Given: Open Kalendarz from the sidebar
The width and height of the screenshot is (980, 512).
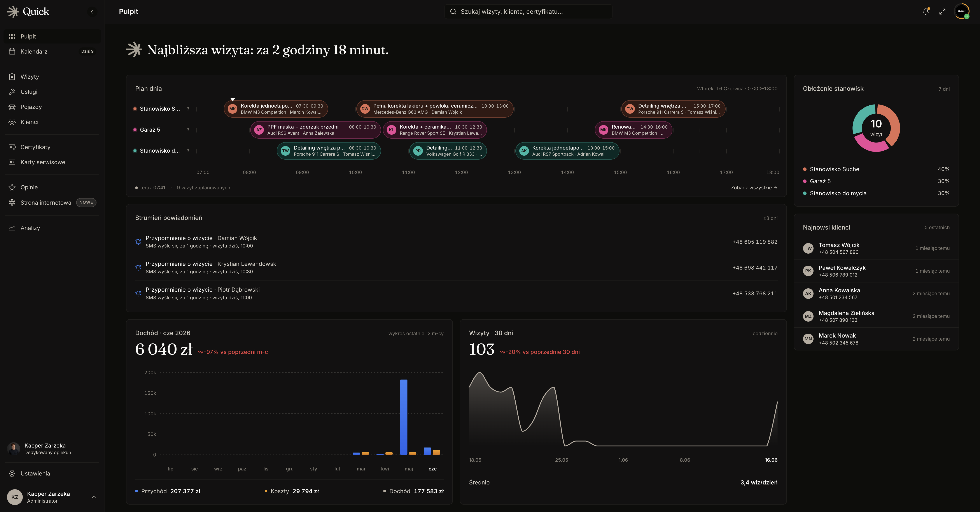Looking at the screenshot, I should [52, 51].
